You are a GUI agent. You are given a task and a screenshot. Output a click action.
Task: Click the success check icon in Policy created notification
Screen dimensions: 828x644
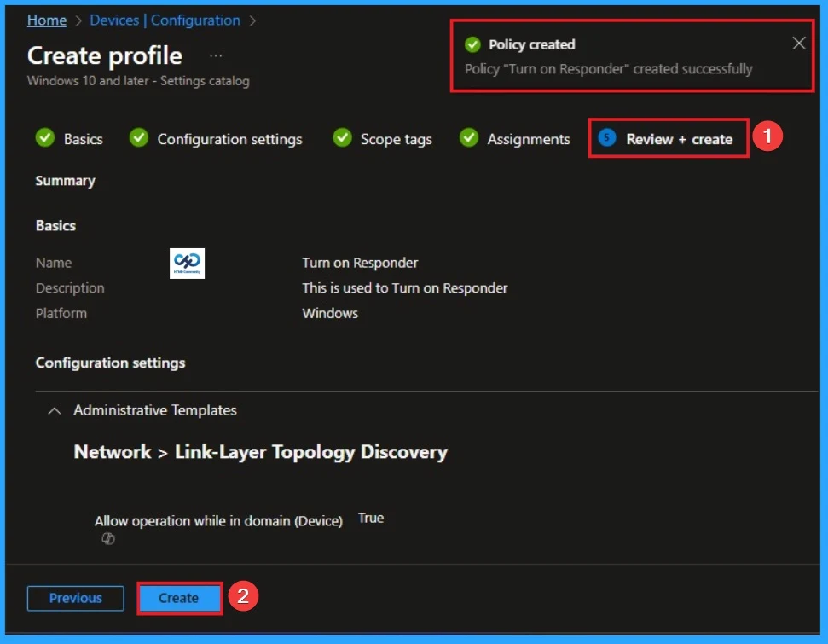(472, 44)
